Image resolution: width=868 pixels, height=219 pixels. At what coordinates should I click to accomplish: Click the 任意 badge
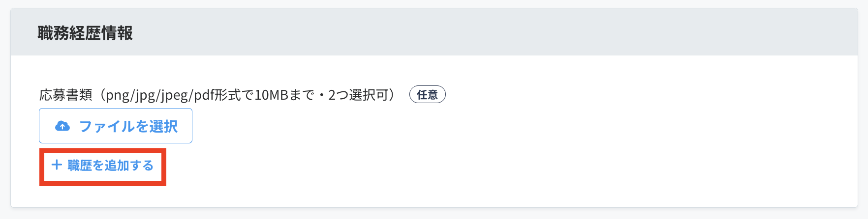(x=427, y=95)
